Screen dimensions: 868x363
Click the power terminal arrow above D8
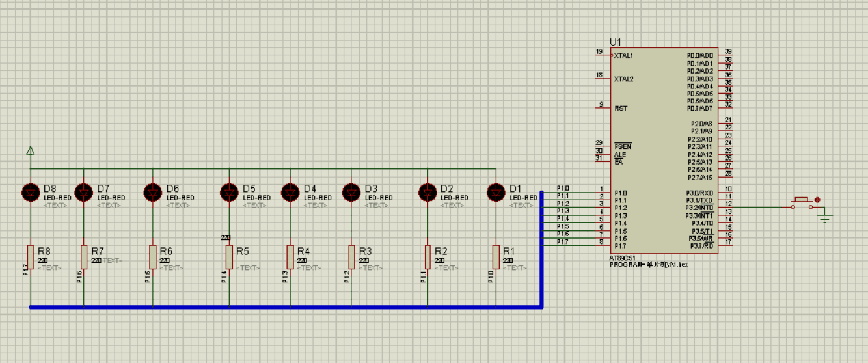(x=31, y=151)
